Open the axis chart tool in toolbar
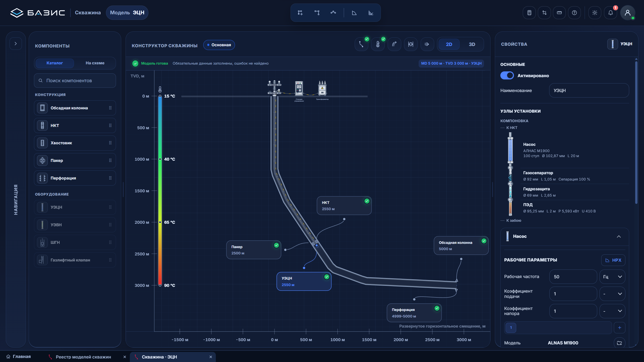644x362 pixels. coord(371,13)
